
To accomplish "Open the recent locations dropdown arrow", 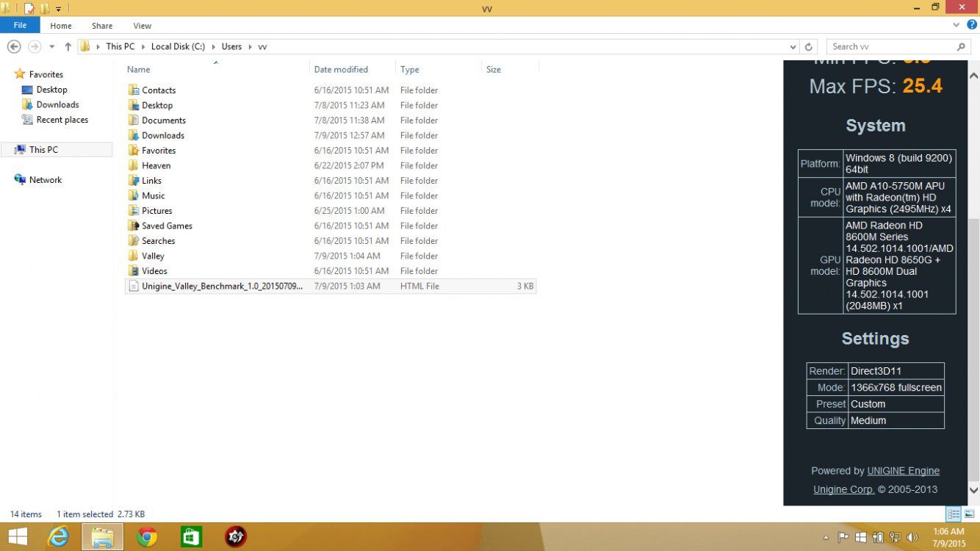I will point(51,46).
